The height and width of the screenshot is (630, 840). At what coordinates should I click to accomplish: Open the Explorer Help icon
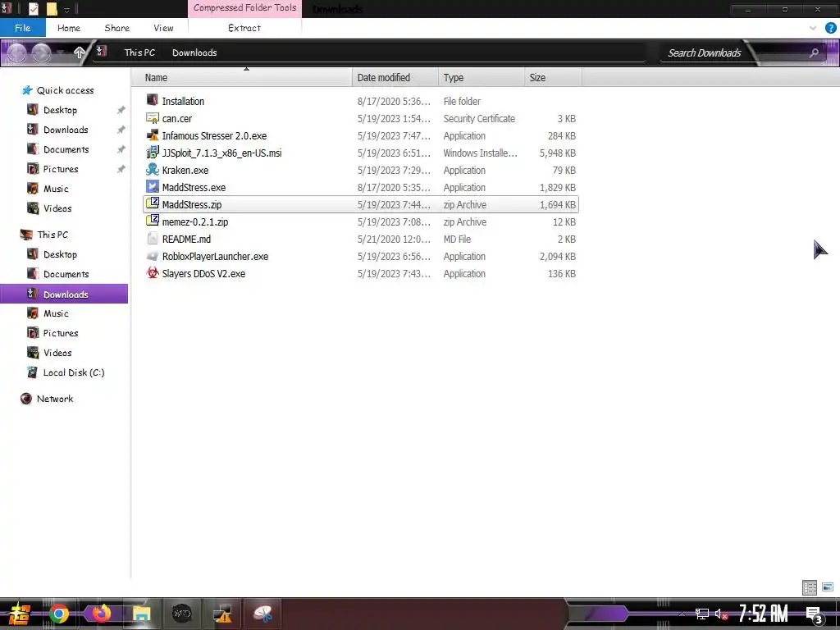tap(830, 28)
